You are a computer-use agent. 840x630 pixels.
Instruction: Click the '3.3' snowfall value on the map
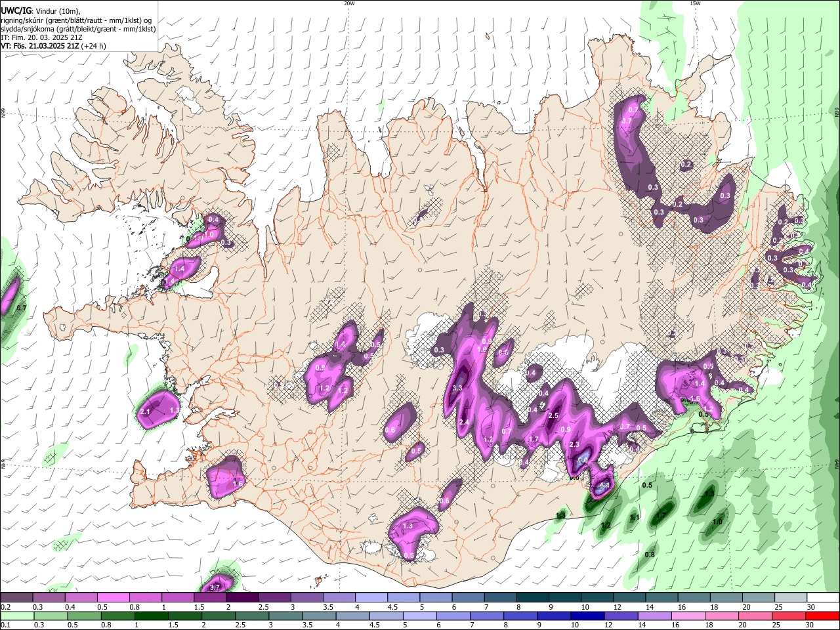[458, 388]
